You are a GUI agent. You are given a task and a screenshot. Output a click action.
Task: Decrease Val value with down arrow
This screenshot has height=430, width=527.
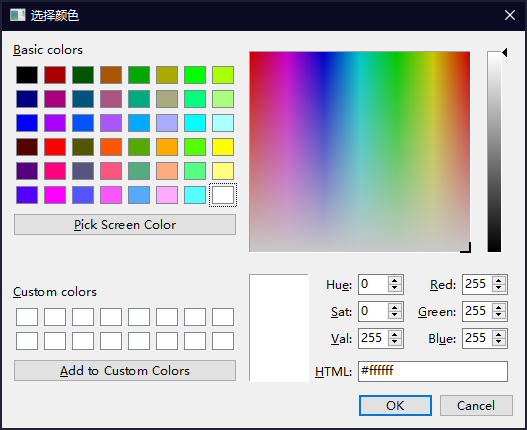(x=395, y=342)
